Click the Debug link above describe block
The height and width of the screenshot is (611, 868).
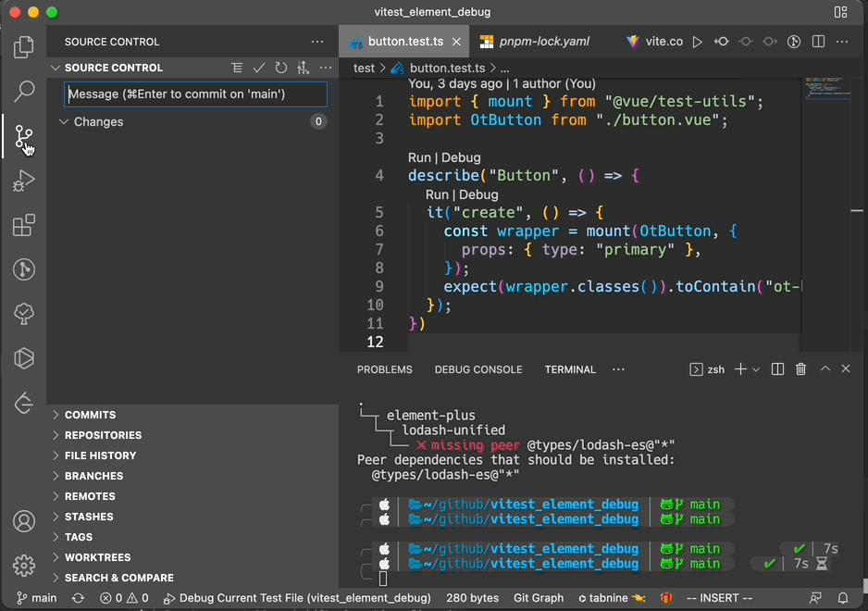[x=461, y=157]
